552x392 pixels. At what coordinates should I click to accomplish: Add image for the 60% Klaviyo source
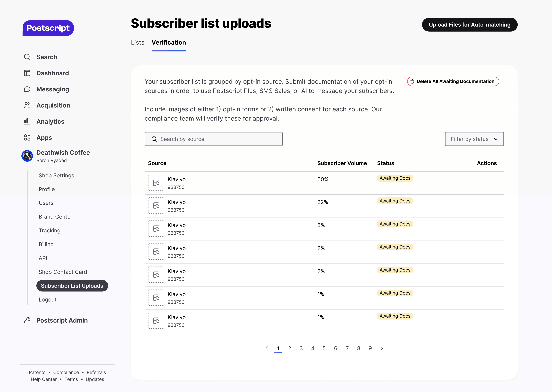(156, 183)
